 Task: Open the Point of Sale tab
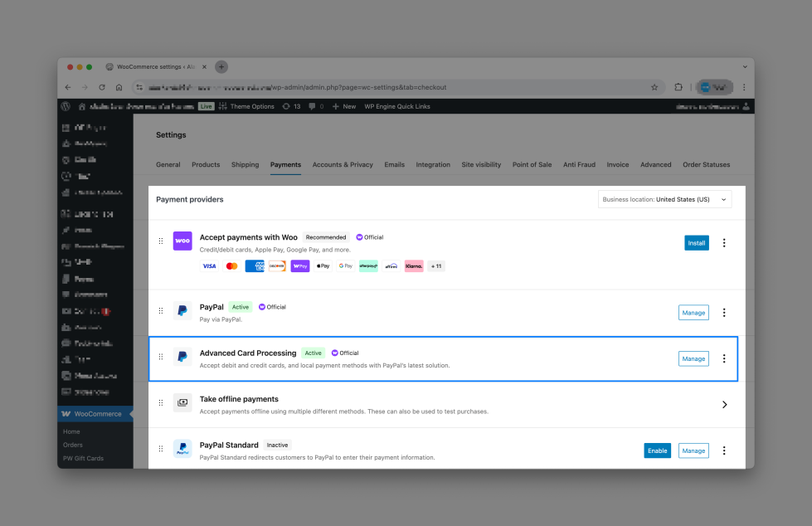coord(532,165)
